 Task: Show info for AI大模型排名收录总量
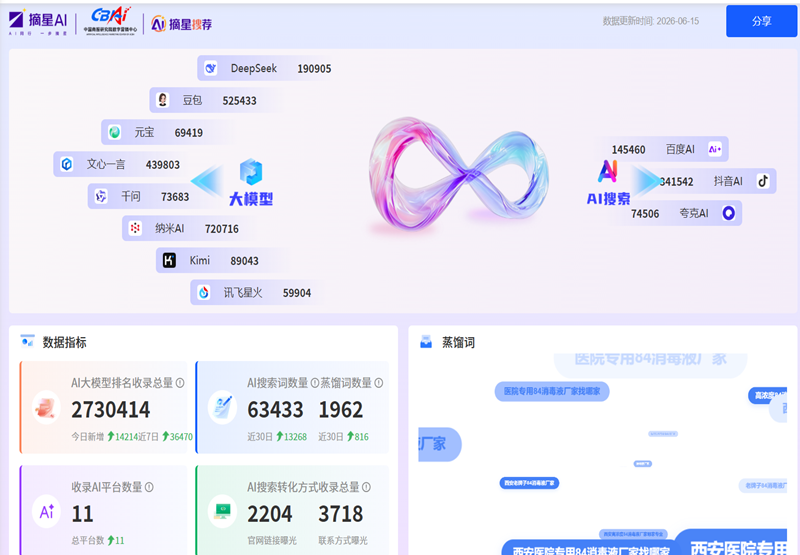[180, 383]
